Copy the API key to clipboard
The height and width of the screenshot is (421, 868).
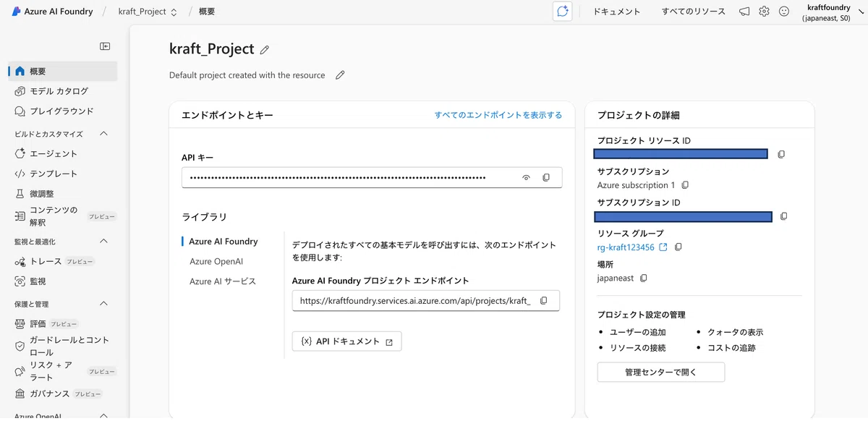tap(546, 177)
